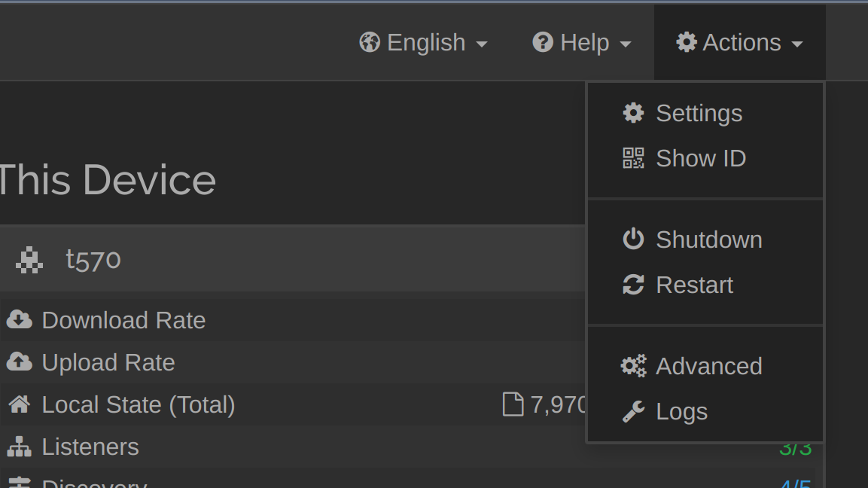Click the wrench icon beside Logs
Screen dimensions: 868x488
[633, 412]
